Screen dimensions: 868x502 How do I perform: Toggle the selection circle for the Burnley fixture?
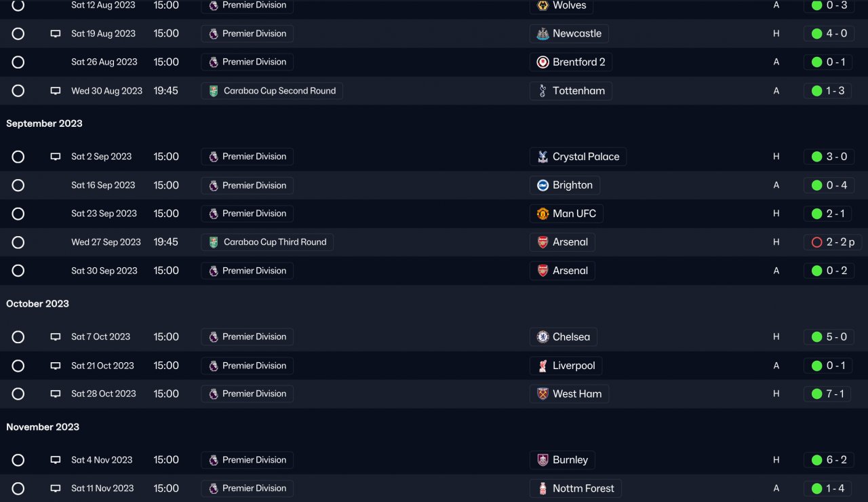tap(18, 460)
